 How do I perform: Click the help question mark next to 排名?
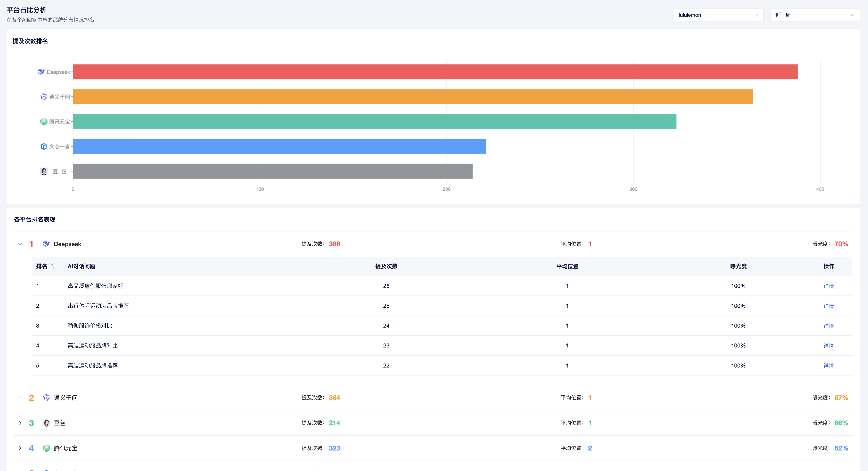pyautogui.click(x=52, y=266)
